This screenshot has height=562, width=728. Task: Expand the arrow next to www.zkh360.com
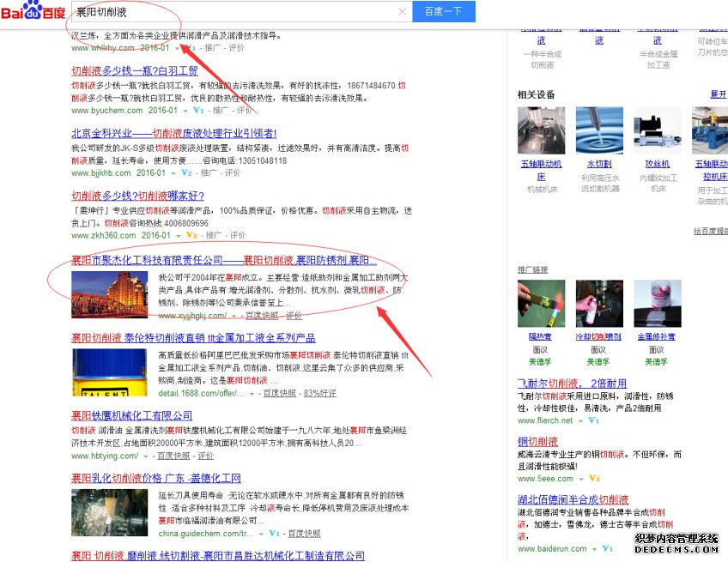point(179,236)
